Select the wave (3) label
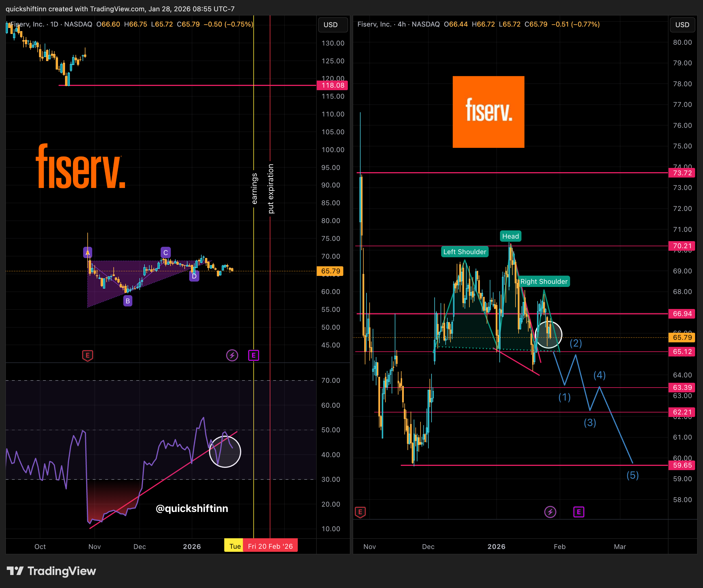The height and width of the screenshot is (588, 703). pyautogui.click(x=590, y=423)
